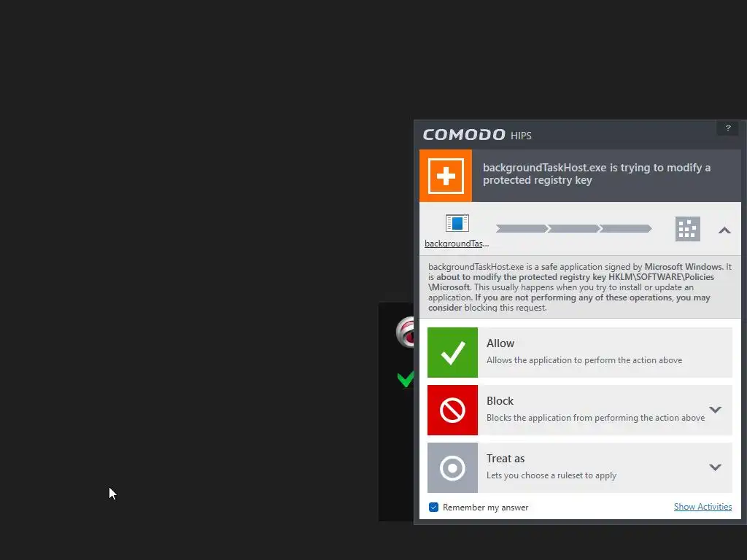747x560 pixels.
Task: Click the orange plus alert icon
Action: pos(446,176)
